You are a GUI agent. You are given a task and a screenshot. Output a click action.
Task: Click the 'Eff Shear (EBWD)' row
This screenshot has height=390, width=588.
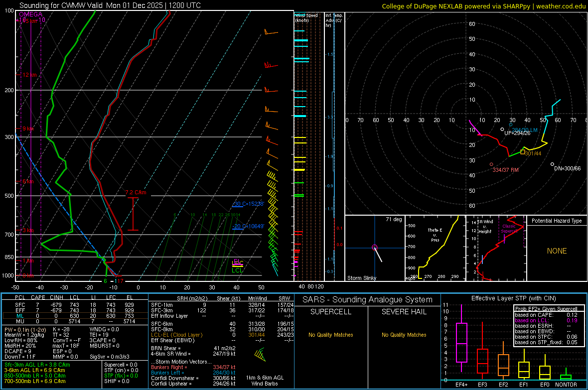(222, 340)
